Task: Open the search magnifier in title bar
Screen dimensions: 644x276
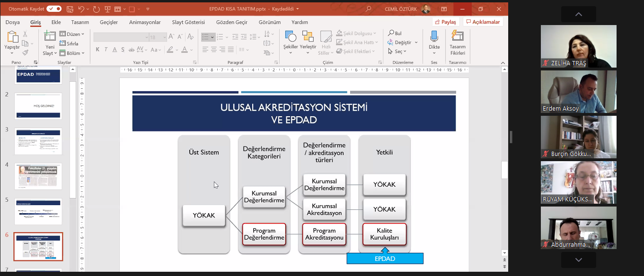Action: [x=369, y=9]
